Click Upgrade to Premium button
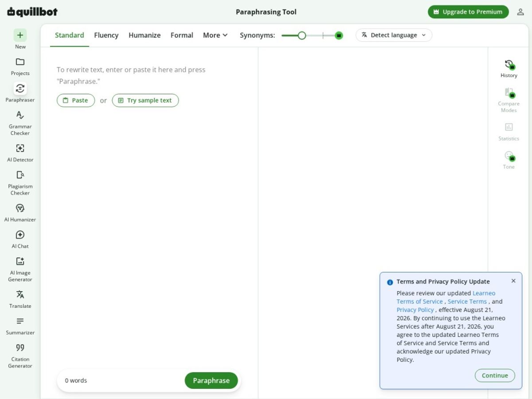This screenshot has width=532, height=399. (x=468, y=12)
